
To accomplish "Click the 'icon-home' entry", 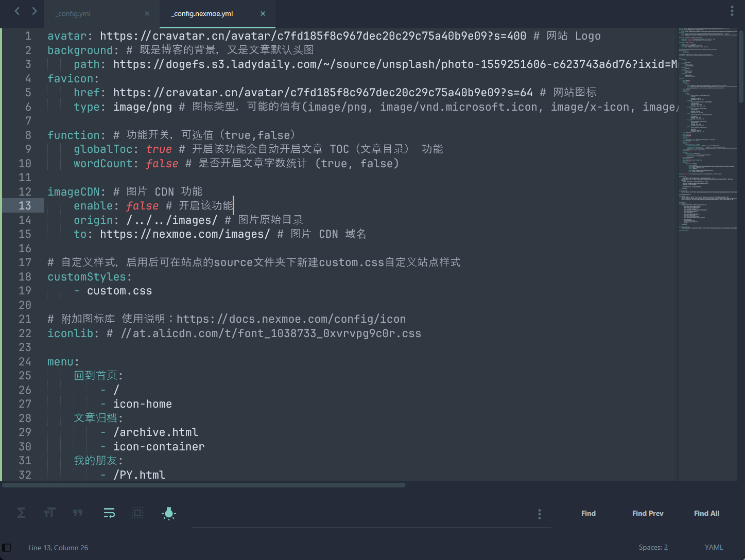I will click(x=143, y=404).
